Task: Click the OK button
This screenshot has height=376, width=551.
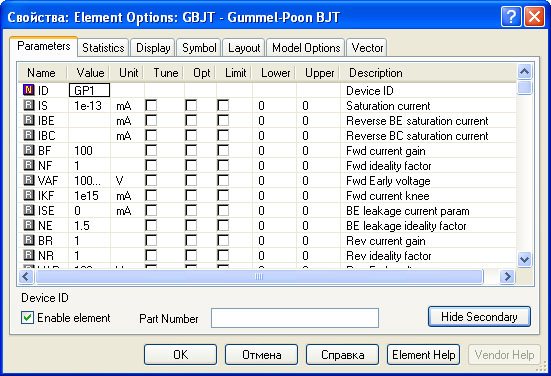Action: click(180, 355)
